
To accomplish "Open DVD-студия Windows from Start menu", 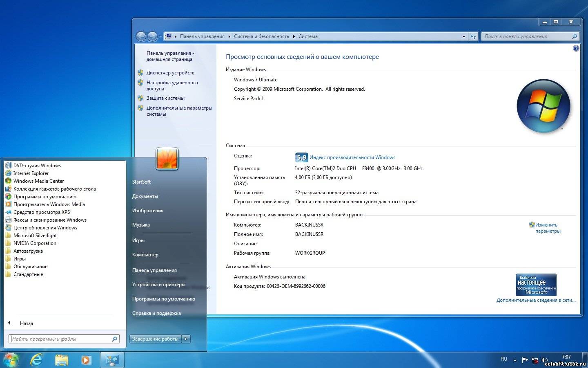I will click(x=33, y=166).
